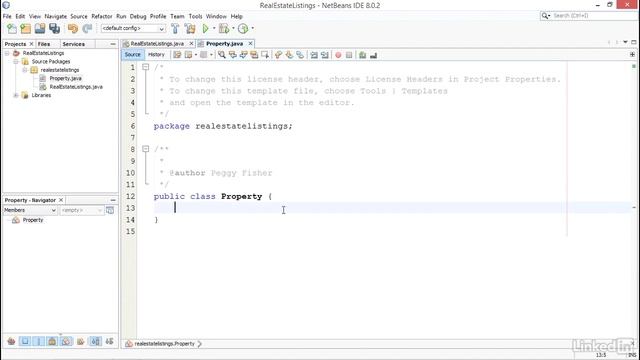Viewport: 640px width, 360px height.
Task: Click the Profile Project toolbar icon
Action: pyautogui.click(x=243, y=29)
